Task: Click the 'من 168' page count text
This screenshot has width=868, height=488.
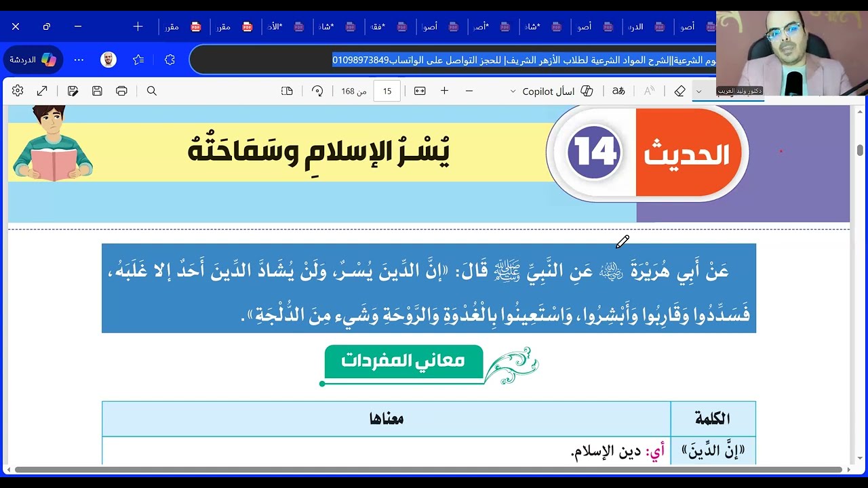Action: tap(353, 91)
